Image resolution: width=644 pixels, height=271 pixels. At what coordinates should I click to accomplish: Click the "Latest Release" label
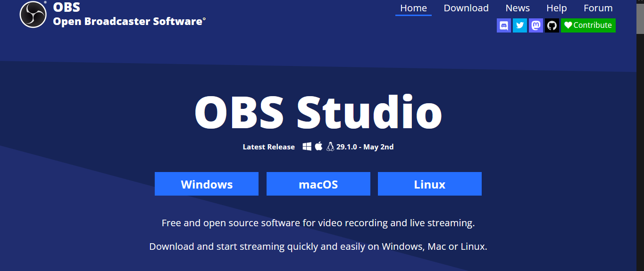coord(268,147)
